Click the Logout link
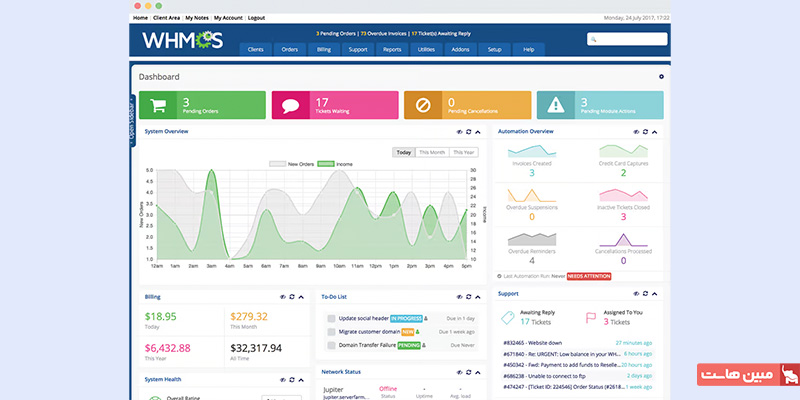This screenshot has height=400, width=800. pos(256,18)
